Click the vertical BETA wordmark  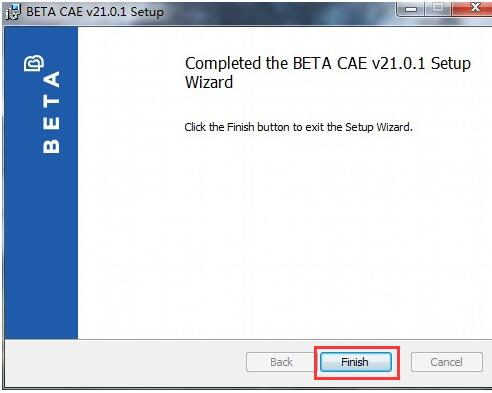click(x=51, y=112)
